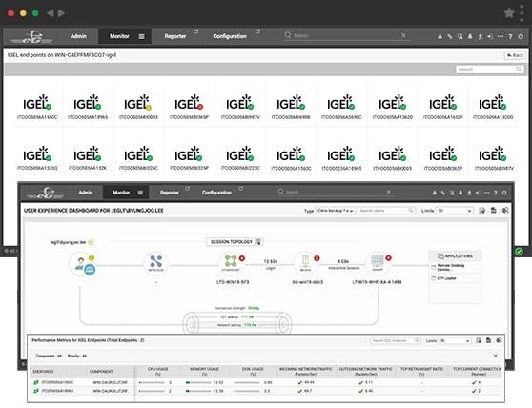Click the SESSION TOPOLOGY button
The width and height of the screenshot is (532, 408).
(235, 242)
